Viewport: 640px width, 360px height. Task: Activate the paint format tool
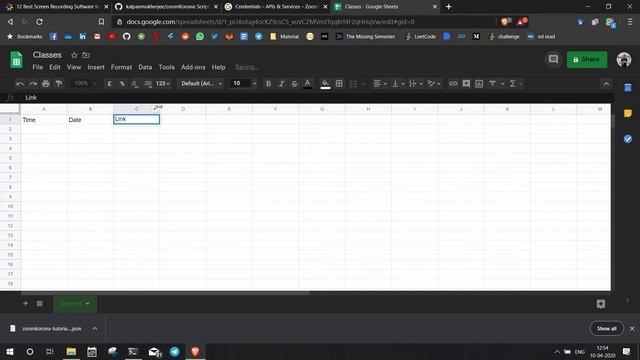tap(59, 84)
